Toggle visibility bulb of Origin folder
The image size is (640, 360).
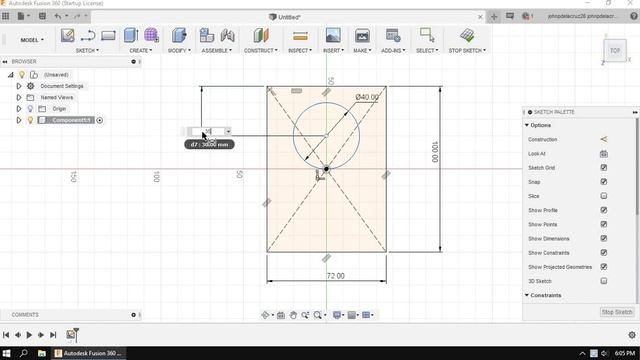click(30, 109)
